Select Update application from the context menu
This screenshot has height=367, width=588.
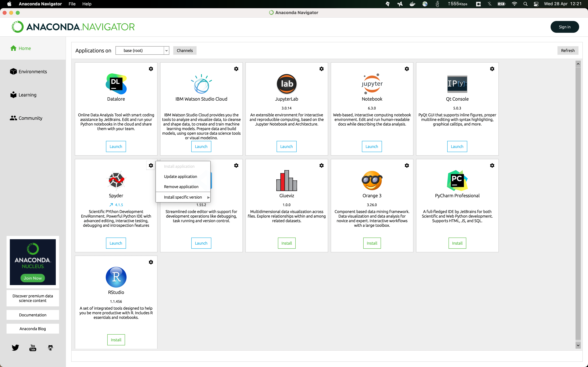[x=180, y=176]
